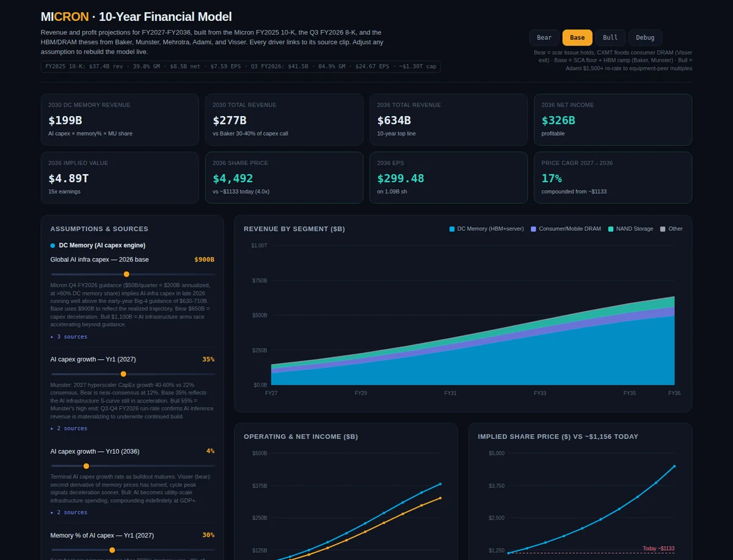Screen dimensions: 733x560
Task: Expand 3 sources under AI infra capex
Action: (x=69, y=336)
